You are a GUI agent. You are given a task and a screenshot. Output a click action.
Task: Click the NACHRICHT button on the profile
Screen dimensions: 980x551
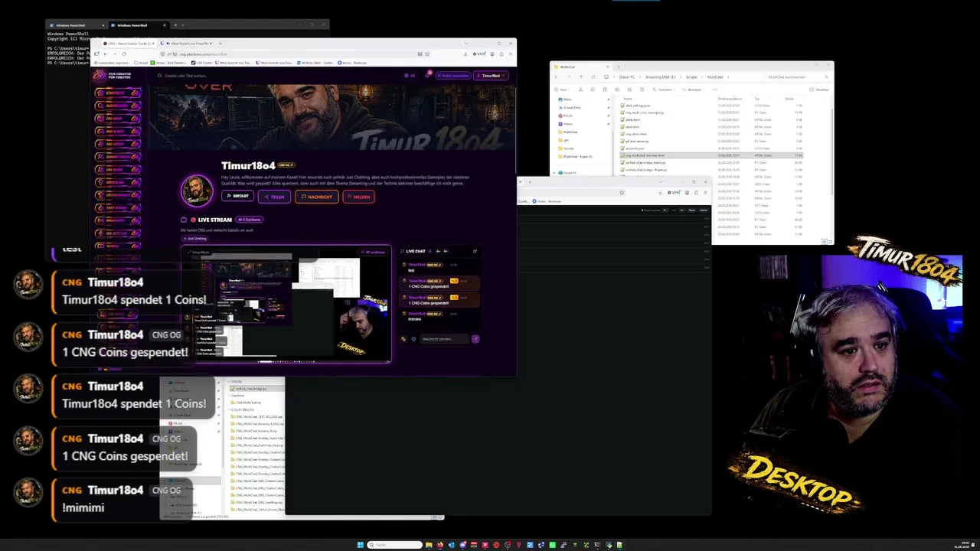click(317, 197)
